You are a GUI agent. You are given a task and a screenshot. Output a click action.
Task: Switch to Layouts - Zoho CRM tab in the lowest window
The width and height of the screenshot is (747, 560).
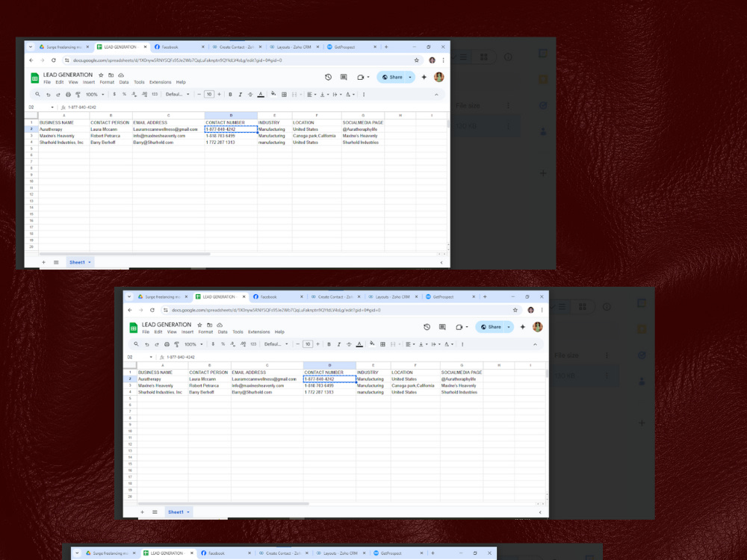(x=340, y=553)
